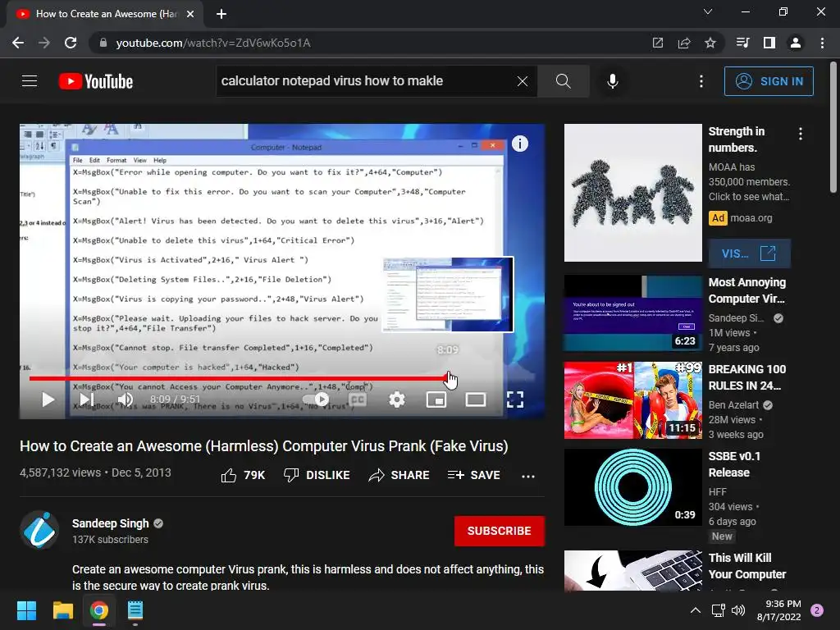Open Notepad from taskbar
The height and width of the screenshot is (630, 840).
[x=135, y=610]
